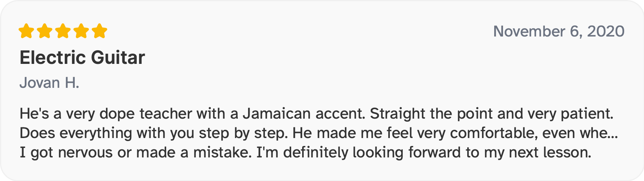Click the November 6, 2020 review date
Viewport: 644px width, 181px height.
pos(559,31)
